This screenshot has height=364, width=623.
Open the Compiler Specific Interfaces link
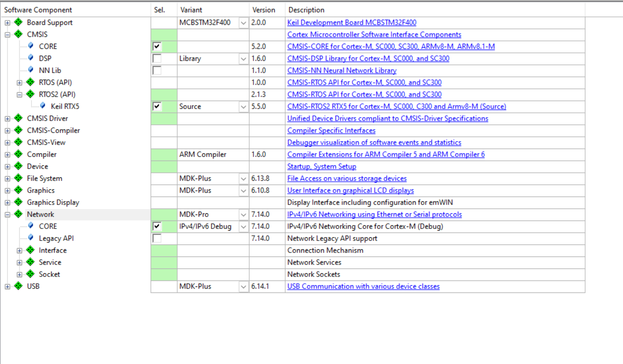331,130
